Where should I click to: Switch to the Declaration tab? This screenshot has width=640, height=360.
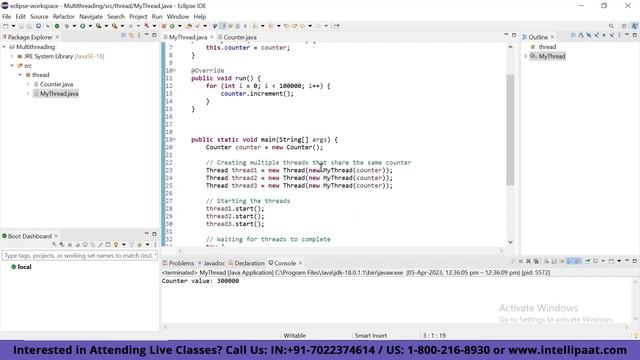249,263
